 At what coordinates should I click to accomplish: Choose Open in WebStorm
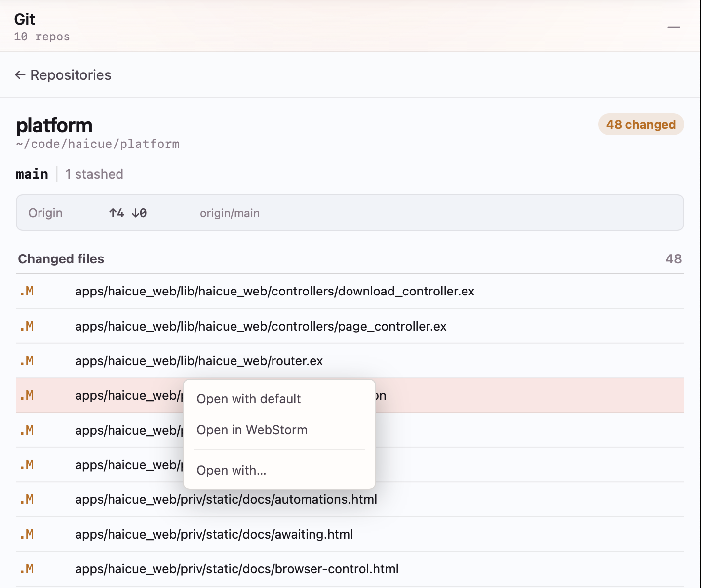pos(279,430)
